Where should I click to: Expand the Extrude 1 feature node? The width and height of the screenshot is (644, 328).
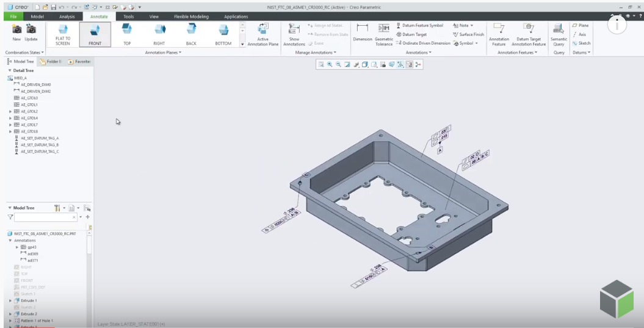click(10, 301)
